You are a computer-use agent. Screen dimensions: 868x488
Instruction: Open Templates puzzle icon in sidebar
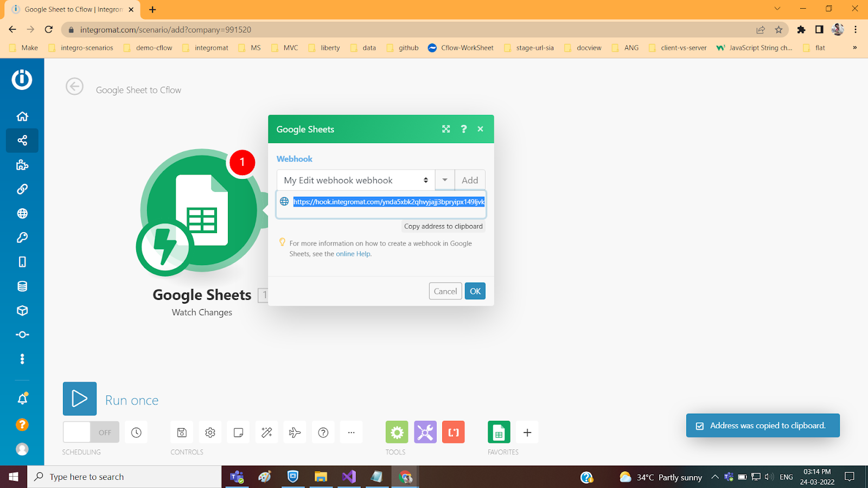click(22, 165)
